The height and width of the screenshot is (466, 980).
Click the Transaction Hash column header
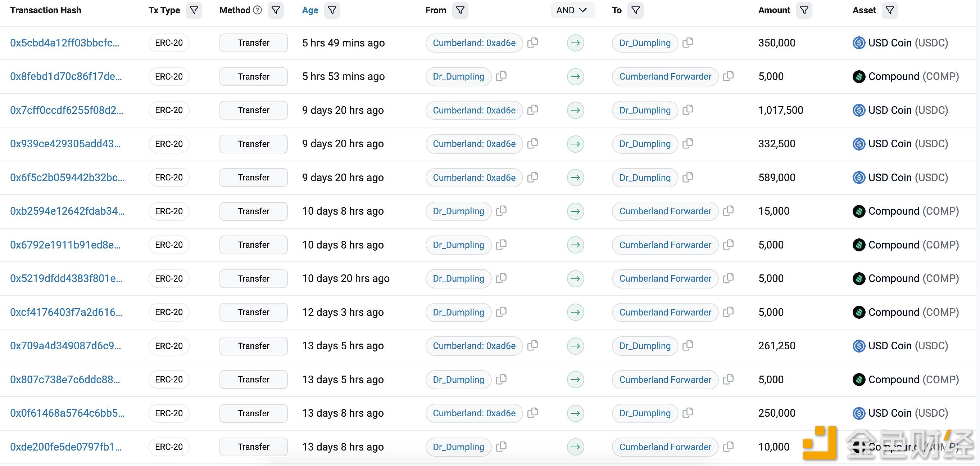tap(46, 10)
